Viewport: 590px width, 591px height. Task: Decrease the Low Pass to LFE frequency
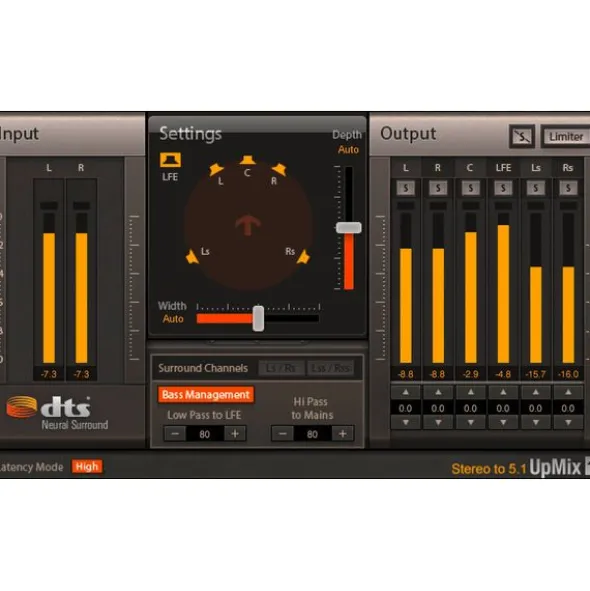175,434
